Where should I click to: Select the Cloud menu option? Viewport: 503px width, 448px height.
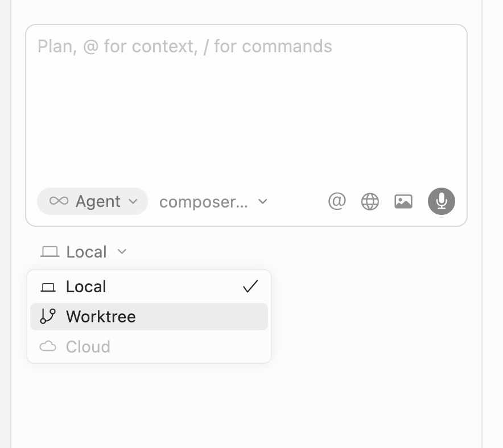point(88,347)
